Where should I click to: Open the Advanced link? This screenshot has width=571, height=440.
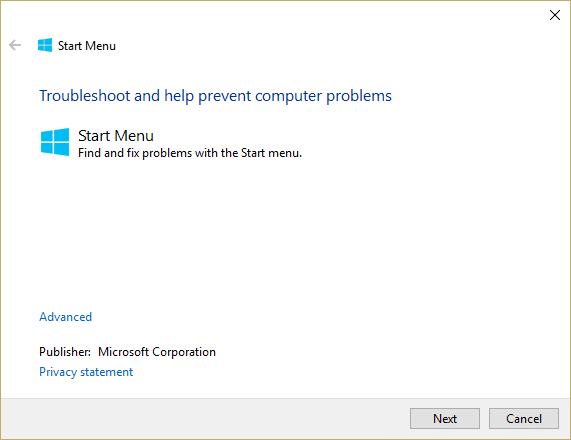66,317
